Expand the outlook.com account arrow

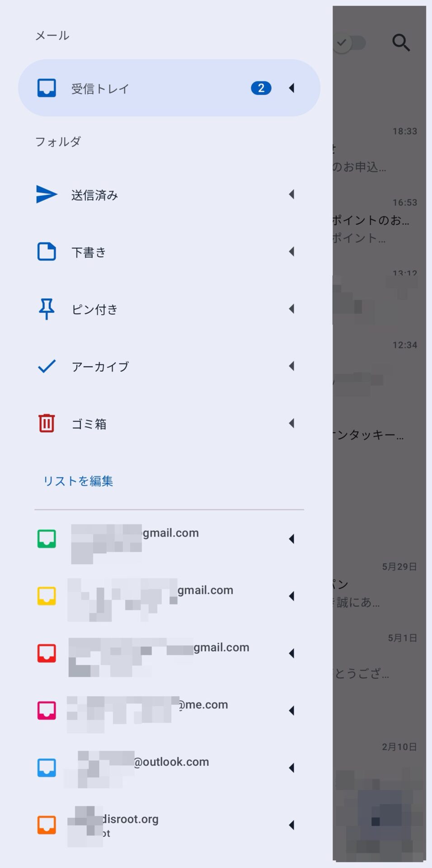coord(291,768)
